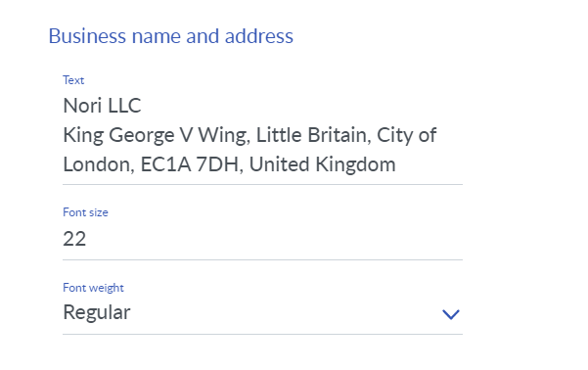Click the number 22 value
The height and width of the screenshot is (370, 588).
click(74, 239)
